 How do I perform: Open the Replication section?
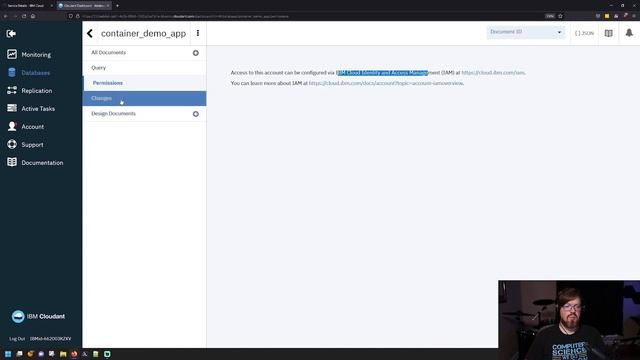(x=37, y=91)
